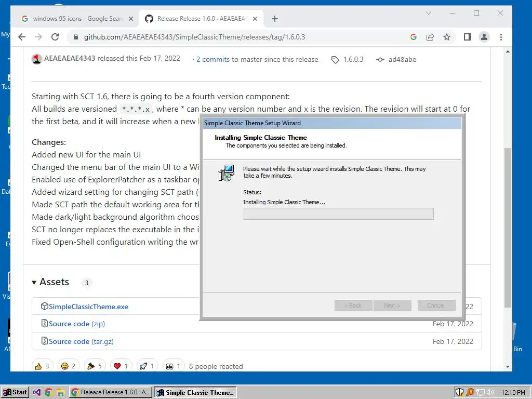The image size is (532, 399).
Task: Click the Google icon in address bar
Action: 413,37
